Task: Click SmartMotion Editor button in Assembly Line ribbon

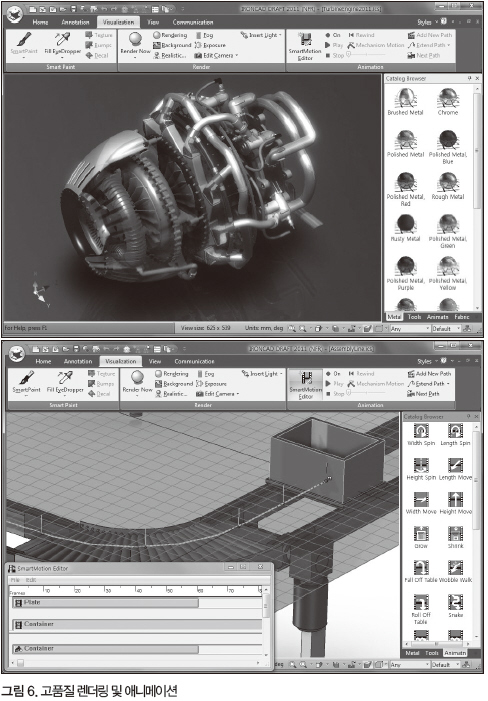Action: point(306,384)
